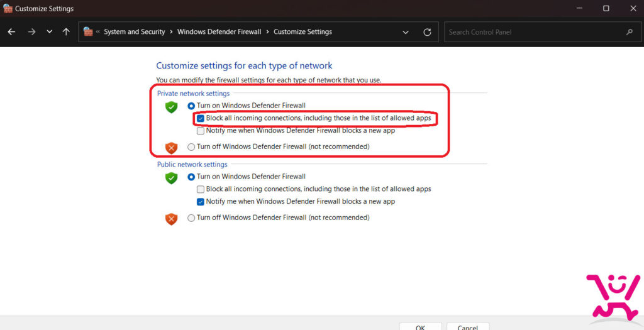The height and width of the screenshot is (330, 644).
Task: Maximize the Customize Settings window
Action: tap(606, 8)
